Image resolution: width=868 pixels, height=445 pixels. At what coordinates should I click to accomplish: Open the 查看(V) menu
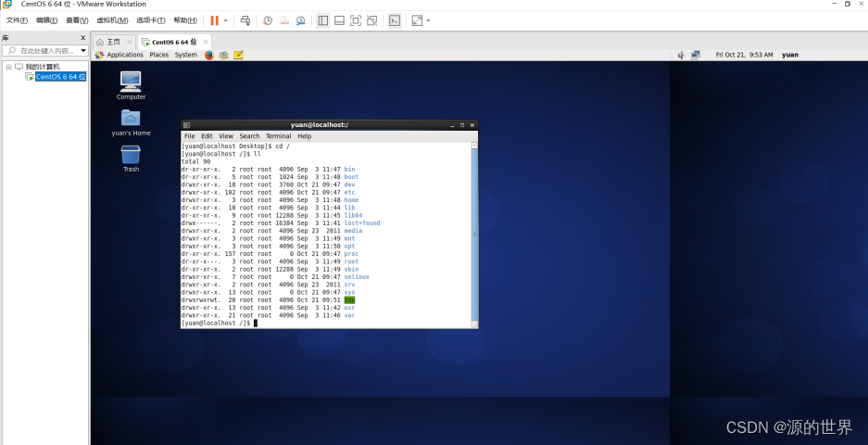pos(77,20)
